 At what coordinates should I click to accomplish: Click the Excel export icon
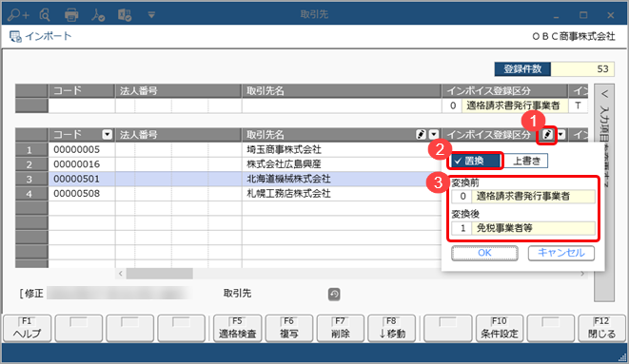(125, 15)
